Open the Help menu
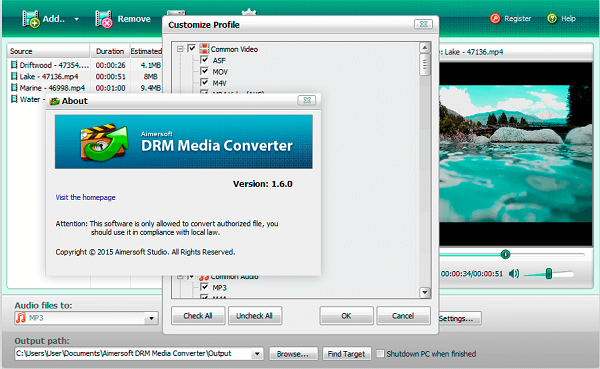 [561, 18]
